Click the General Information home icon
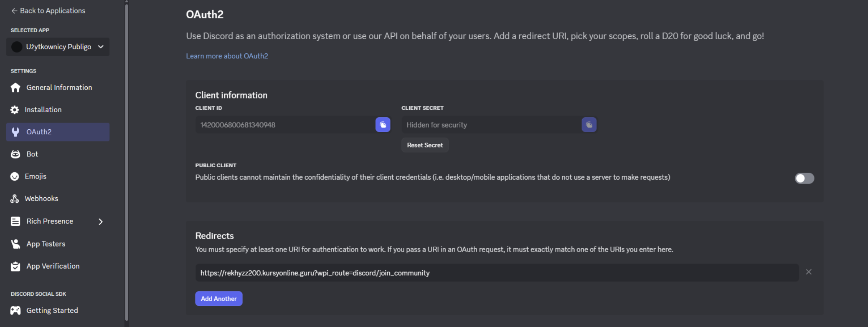Image resolution: width=868 pixels, height=327 pixels. tap(15, 88)
